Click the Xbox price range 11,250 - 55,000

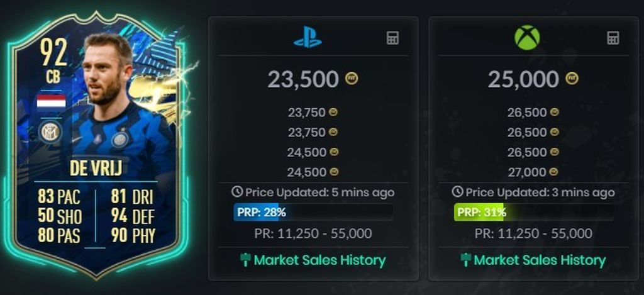pyautogui.click(x=533, y=234)
